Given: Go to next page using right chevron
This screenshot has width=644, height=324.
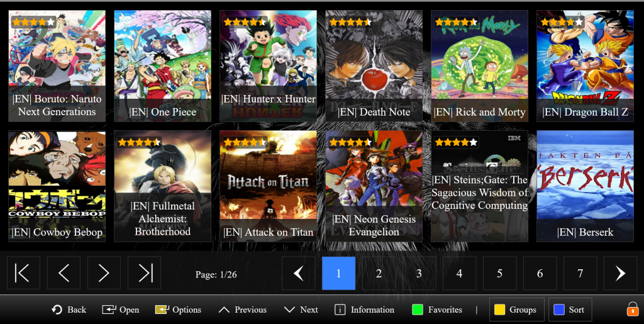Looking at the screenshot, I should pos(104,273).
